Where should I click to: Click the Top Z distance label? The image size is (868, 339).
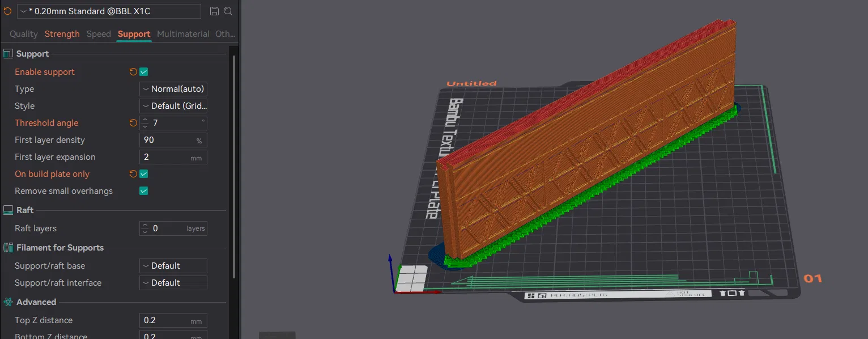pyautogui.click(x=44, y=320)
